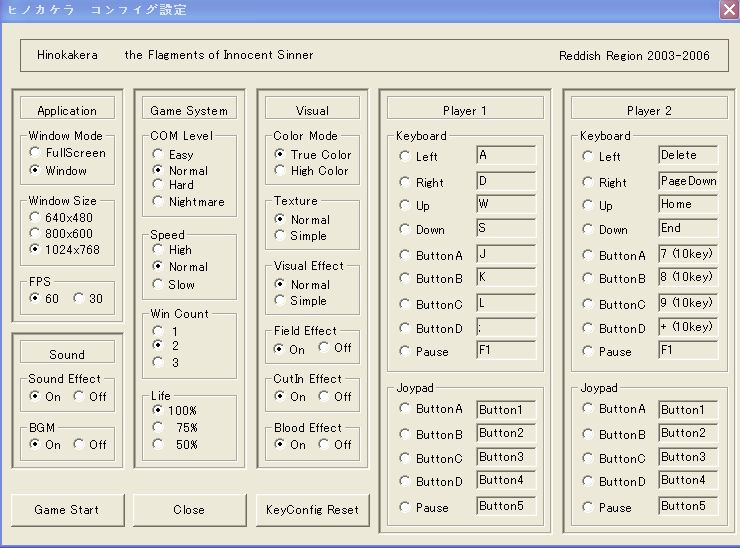Viewport: 740px width, 548px height.
Task: Set Win Count to 1
Action: click(x=158, y=330)
